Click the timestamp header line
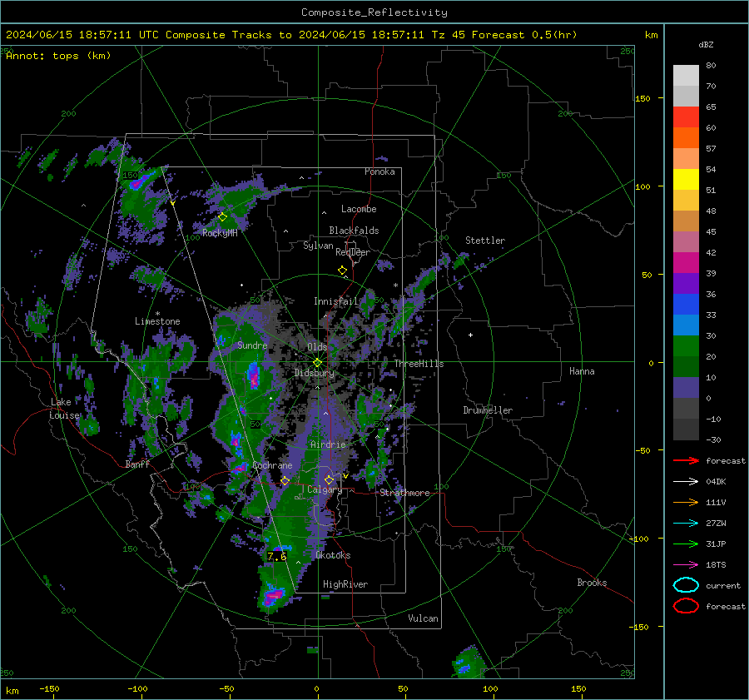The width and height of the screenshot is (749, 700). 291,35
